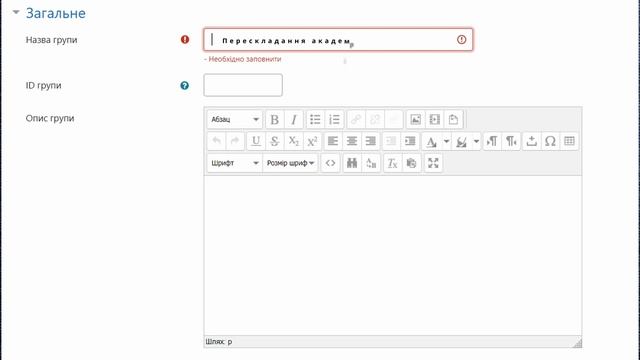The height and width of the screenshot is (360, 640).
Task: Center align the text
Action: coord(352,141)
